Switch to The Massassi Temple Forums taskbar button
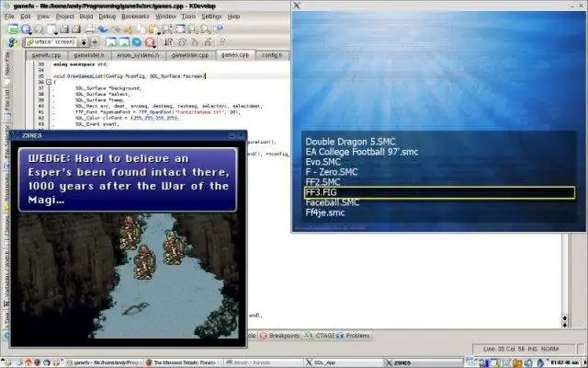The width and height of the screenshot is (588, 368). pos(184,362)
